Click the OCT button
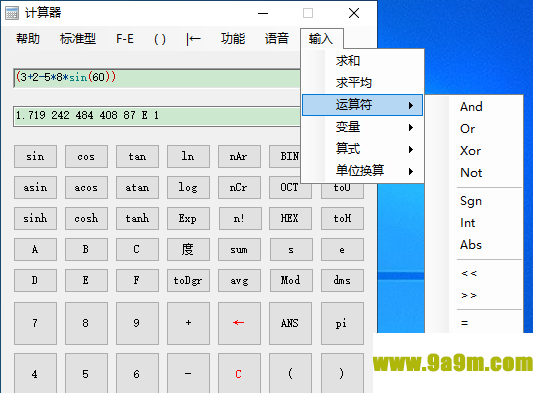 click(290, 187)
